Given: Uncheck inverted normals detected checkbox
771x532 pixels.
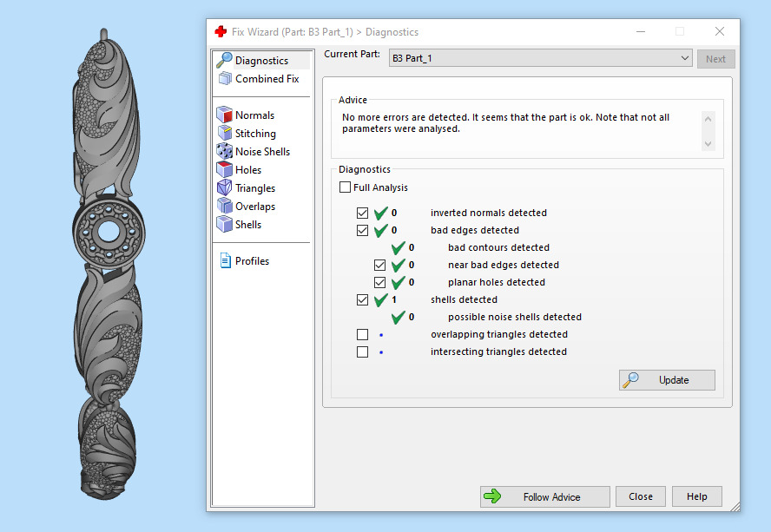Looking at the screenshot, I should pos(362,213).
